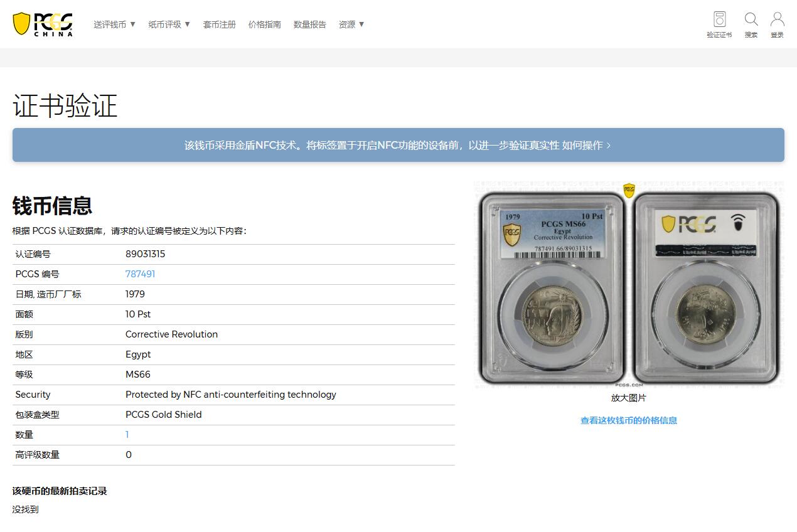Open the verify certificate icon 验证证书
This screenshot has width=797, height=532.
719,24
